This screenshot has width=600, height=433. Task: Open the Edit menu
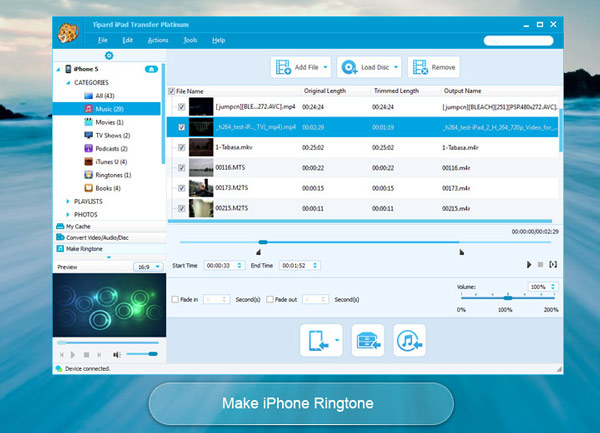point(127,40)
